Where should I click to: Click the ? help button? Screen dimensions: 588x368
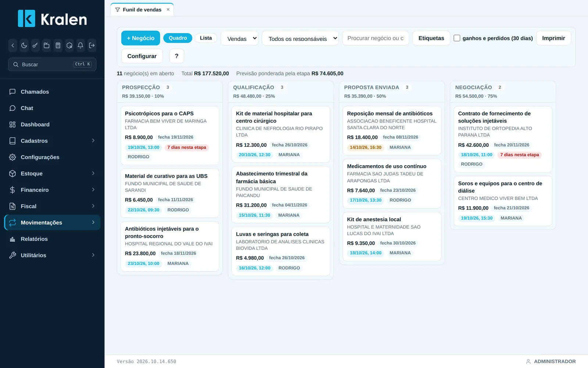176,56
